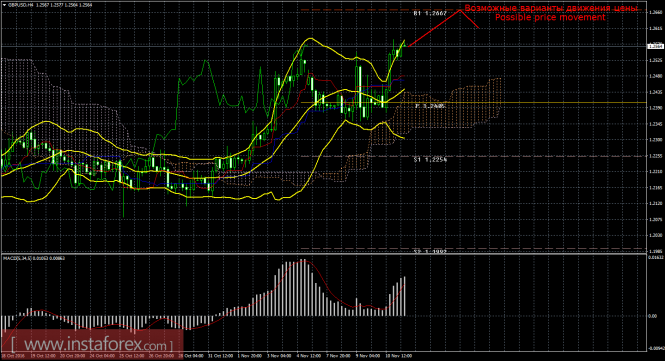Select the MACD indicator label
This screenshot has width=665, height=361.
(x=34, y=258)
